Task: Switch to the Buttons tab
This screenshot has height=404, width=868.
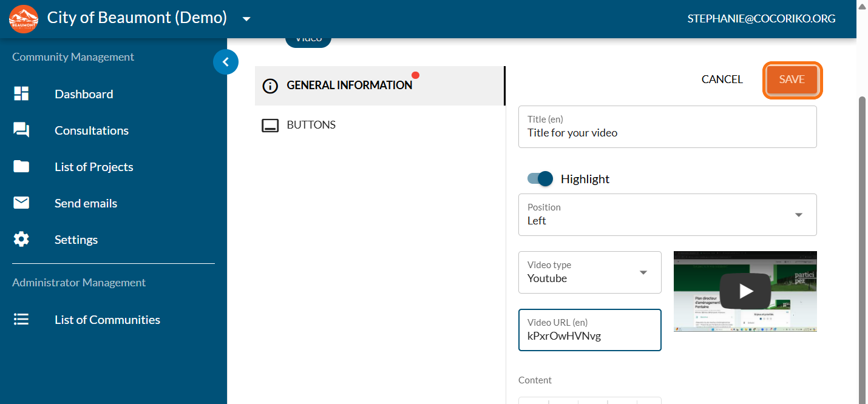Action: point(311,125)
